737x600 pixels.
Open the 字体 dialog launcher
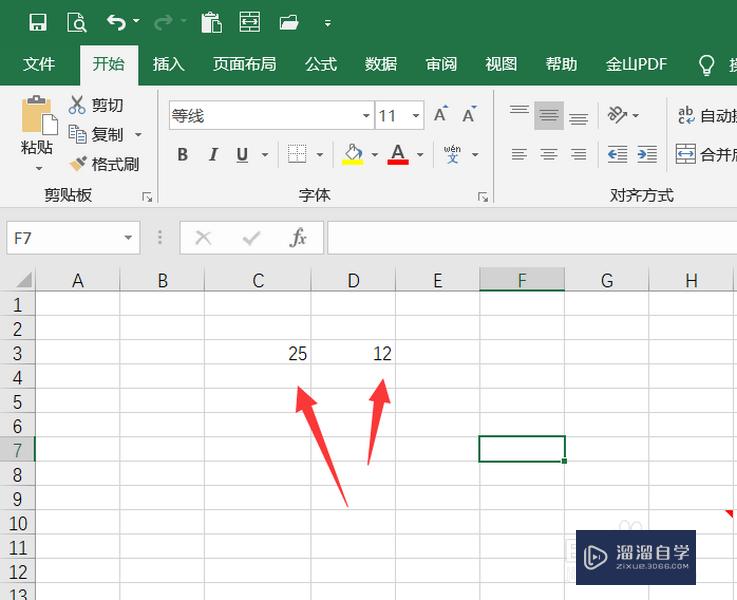click(x=482, y=197)
